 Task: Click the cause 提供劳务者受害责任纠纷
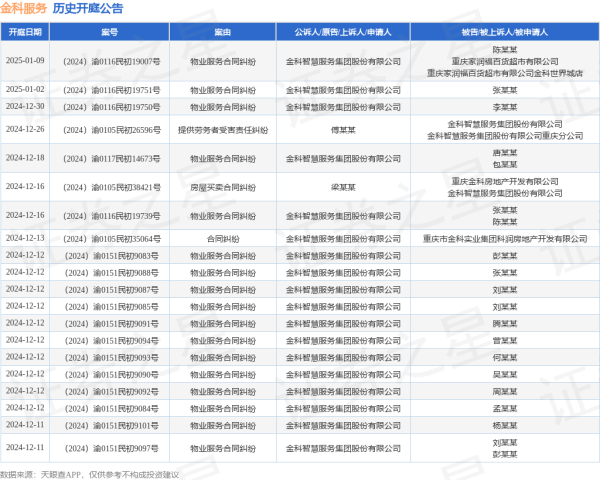tap(223, 130)
